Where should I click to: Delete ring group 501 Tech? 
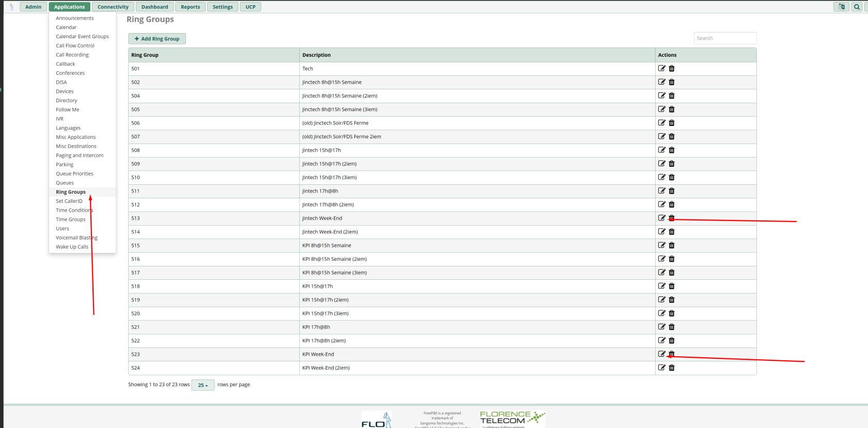point(672,68)
